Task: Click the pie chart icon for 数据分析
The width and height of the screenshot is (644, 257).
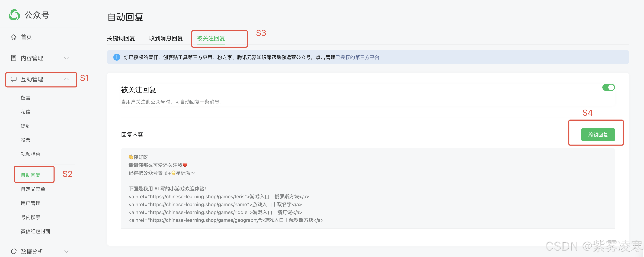Action: [14, 251]
